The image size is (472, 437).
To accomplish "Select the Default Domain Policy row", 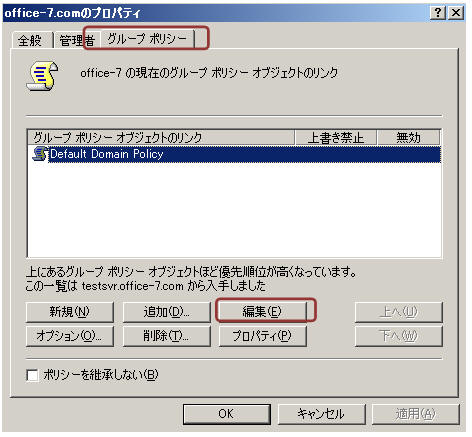I will point(234,154).
